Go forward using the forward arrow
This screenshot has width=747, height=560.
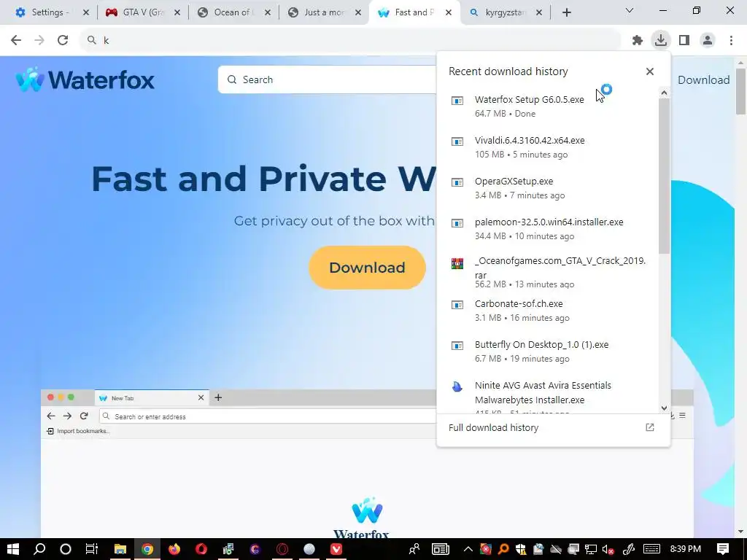point(39,40)
